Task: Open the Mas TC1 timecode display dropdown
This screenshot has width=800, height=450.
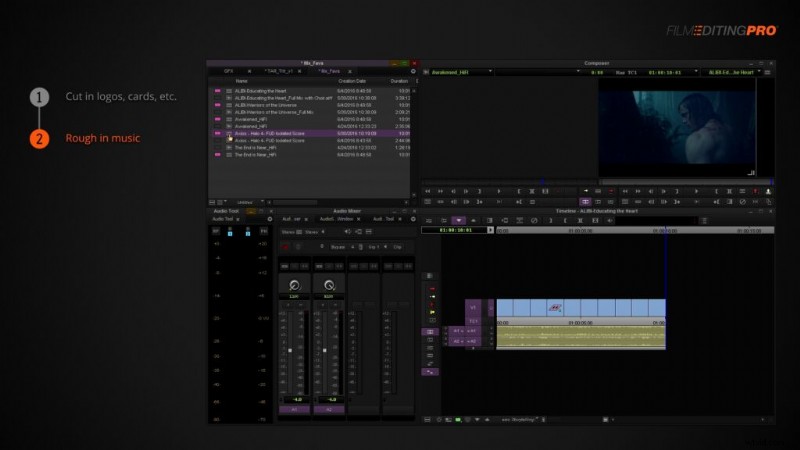Action: tap(656, 72)
